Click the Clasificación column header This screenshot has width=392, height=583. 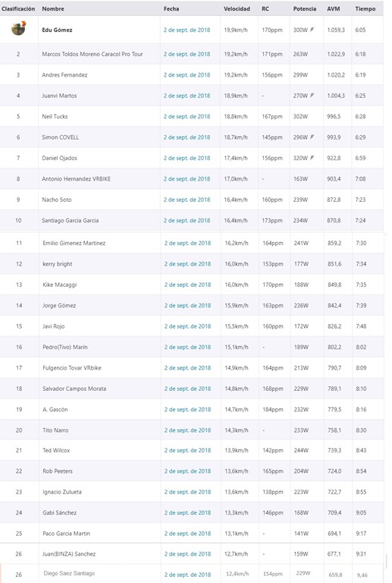tap(18, 8)
